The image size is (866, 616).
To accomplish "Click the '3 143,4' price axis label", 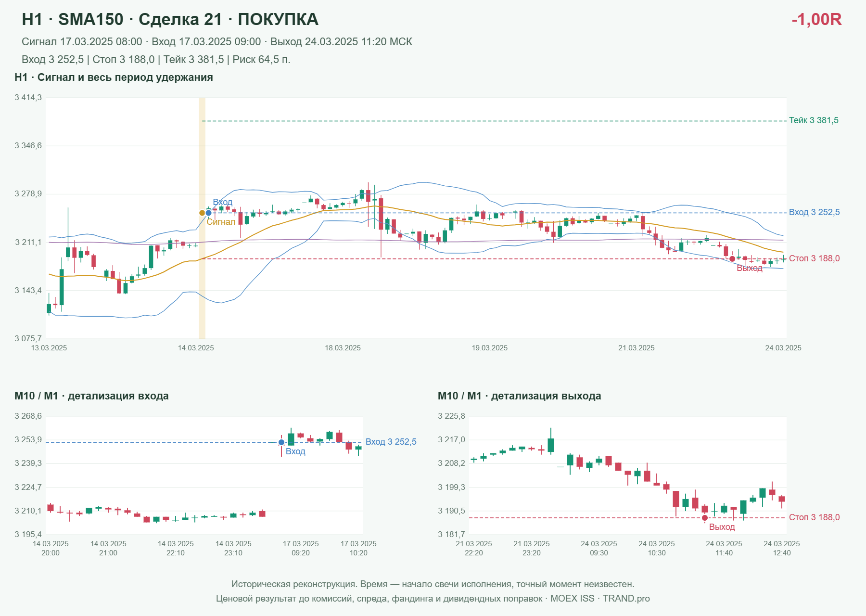I will pyautogui.click(x=28, y=290).
